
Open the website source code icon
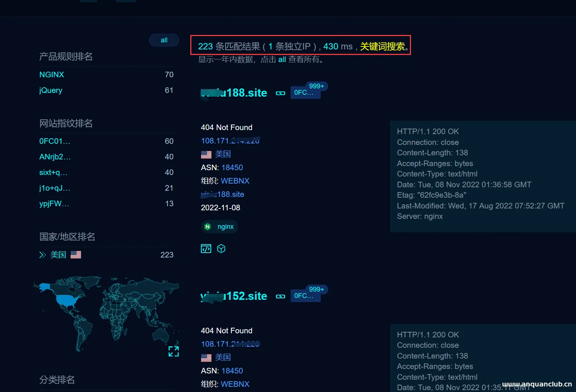coord(206,249)
